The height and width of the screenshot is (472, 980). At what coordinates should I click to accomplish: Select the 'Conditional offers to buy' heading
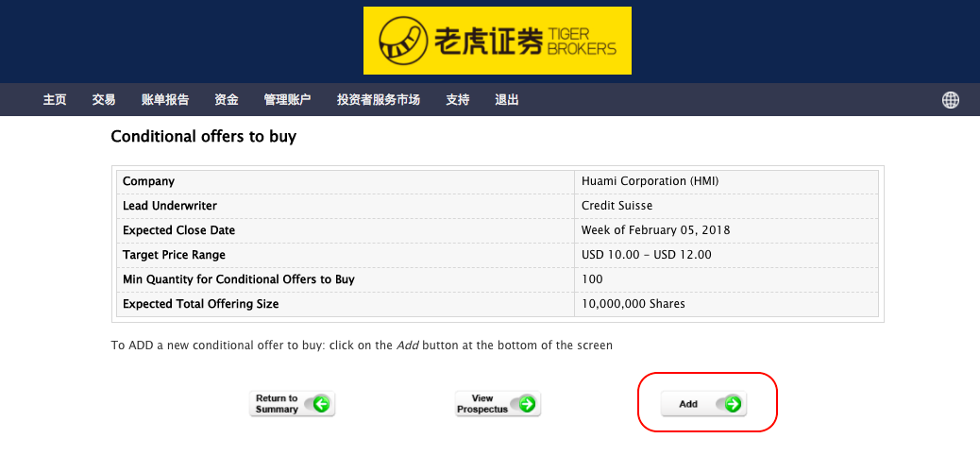tap(204, 136)
